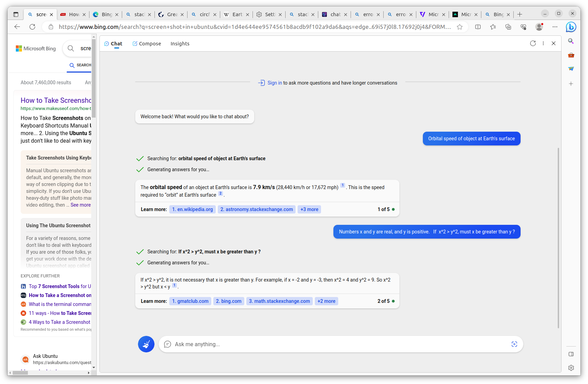Click the Sign in link
This screenshot has height=384, width=588.
pos(275,83)
